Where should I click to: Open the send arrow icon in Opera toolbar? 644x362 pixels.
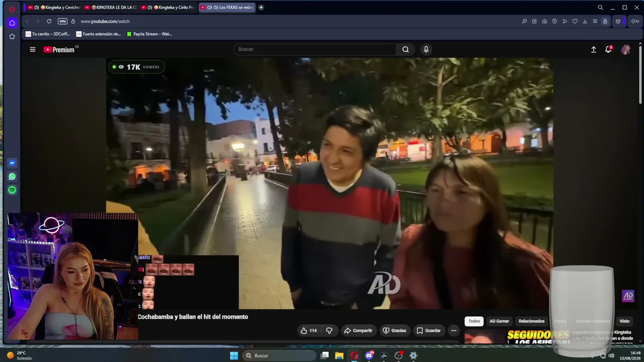[x=565, y=21]
